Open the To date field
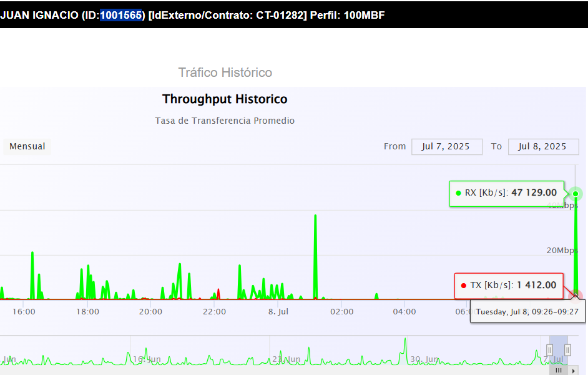Screen dimensions: 588x375 (x=543, y=146)
